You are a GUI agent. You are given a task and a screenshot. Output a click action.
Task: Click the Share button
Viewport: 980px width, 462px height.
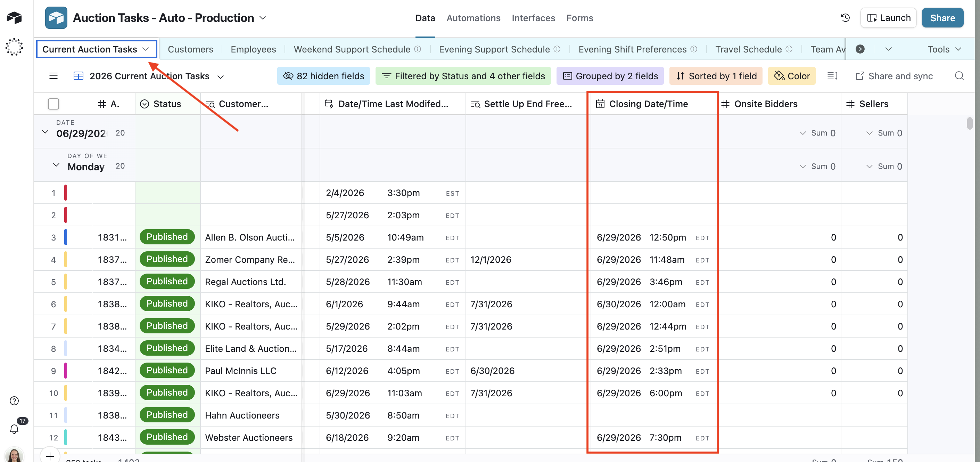(942, 18)
